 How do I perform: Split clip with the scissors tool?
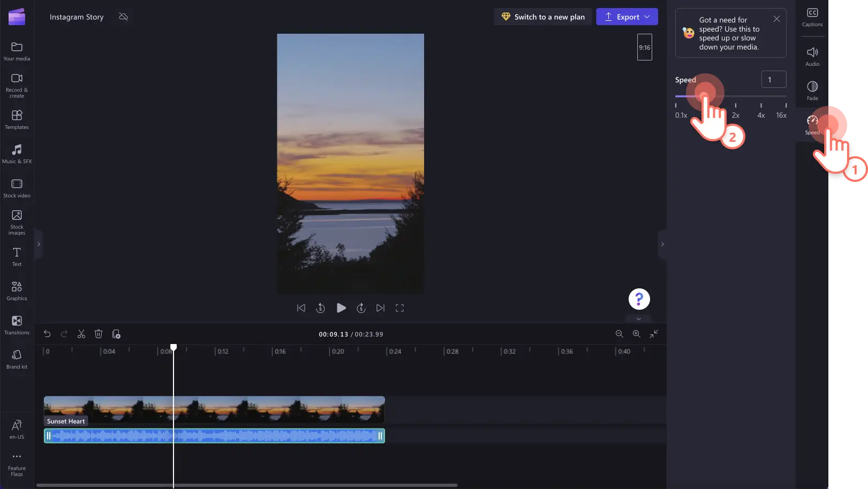81,334
